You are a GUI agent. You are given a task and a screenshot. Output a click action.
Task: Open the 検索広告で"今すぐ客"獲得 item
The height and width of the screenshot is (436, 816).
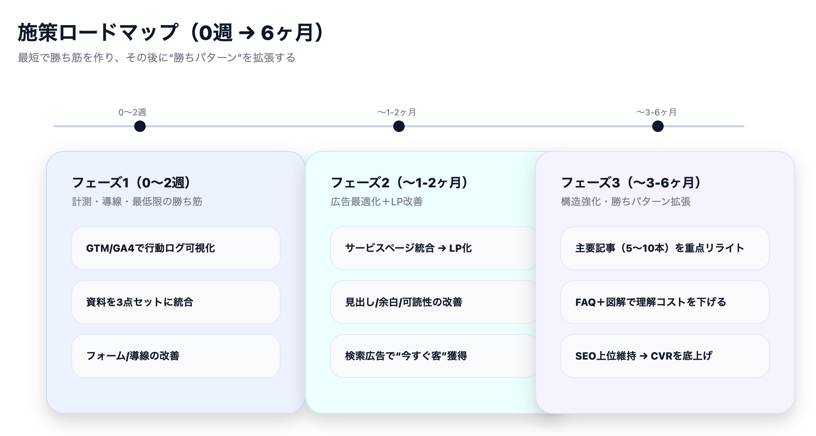click(x=432, y=356)
